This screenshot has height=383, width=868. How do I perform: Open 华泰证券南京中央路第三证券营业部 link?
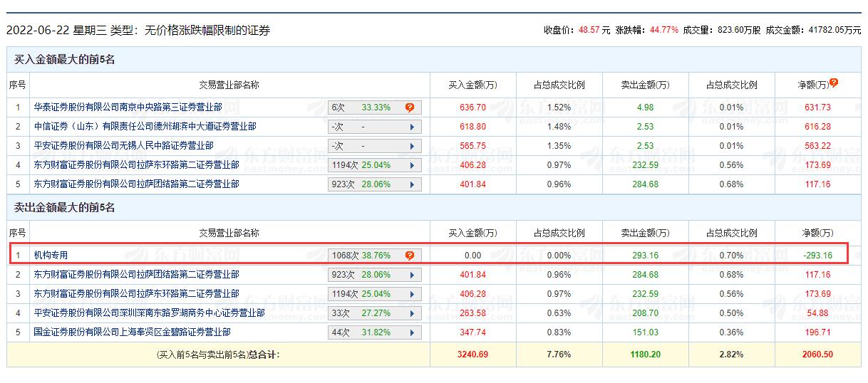128,107
